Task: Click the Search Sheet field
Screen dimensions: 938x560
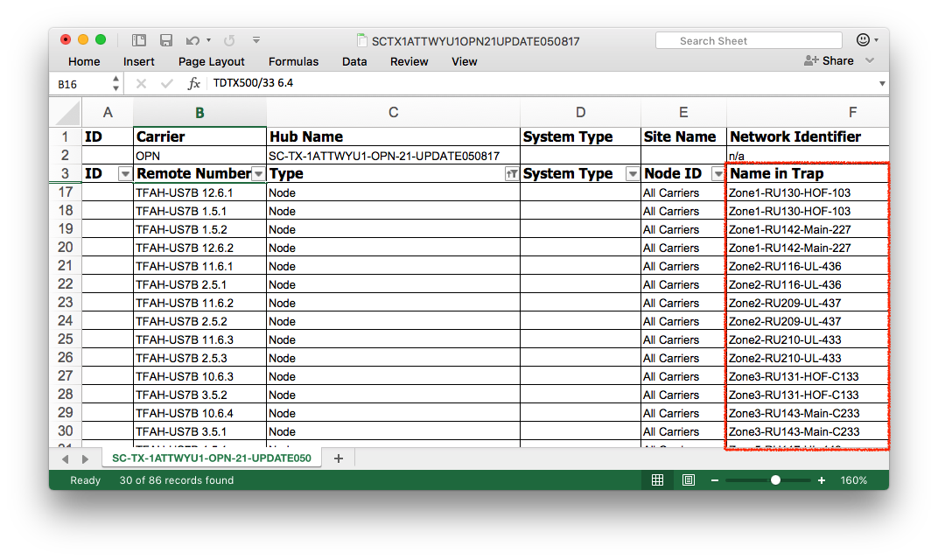Action: 748,41
